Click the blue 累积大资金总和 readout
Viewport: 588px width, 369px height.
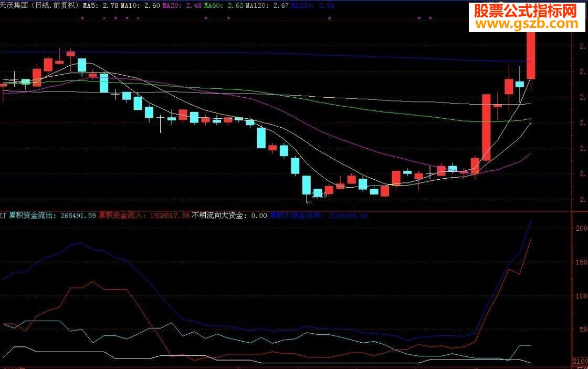(x=319, y=216)
